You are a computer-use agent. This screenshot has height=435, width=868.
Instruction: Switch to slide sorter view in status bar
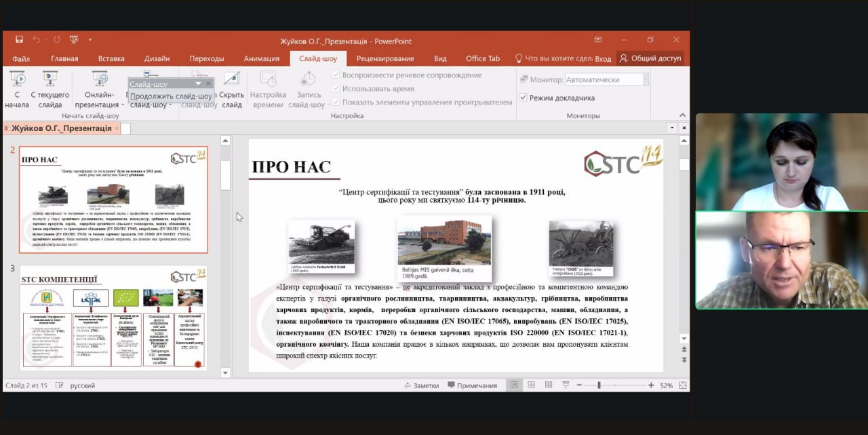(x=532, y=385)
